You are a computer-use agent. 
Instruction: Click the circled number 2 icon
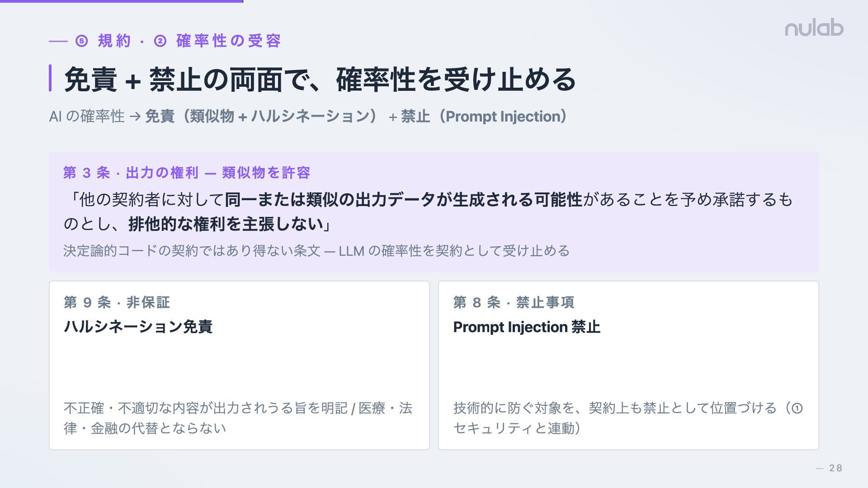coord(160,41)
